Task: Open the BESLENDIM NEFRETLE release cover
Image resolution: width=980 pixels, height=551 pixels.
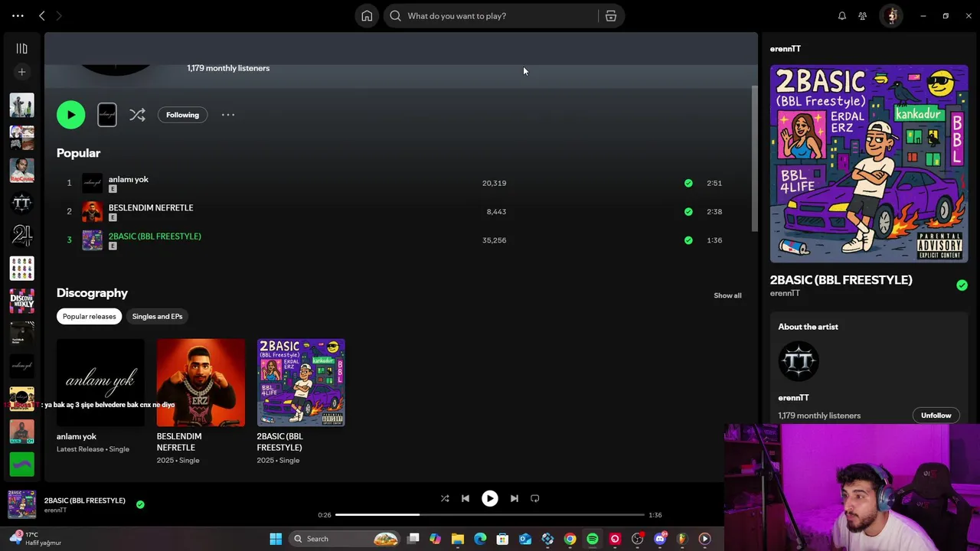Action: (x=201, y=383)
